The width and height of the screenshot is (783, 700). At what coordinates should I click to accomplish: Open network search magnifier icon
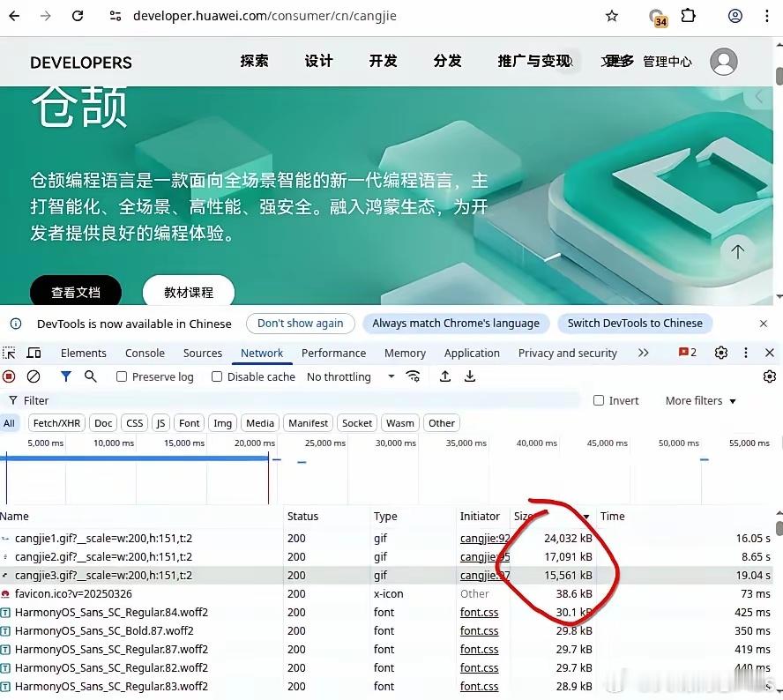coord(91,376)
